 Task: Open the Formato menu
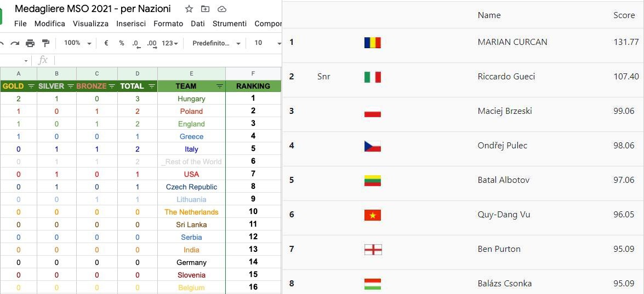click(168, 24)
